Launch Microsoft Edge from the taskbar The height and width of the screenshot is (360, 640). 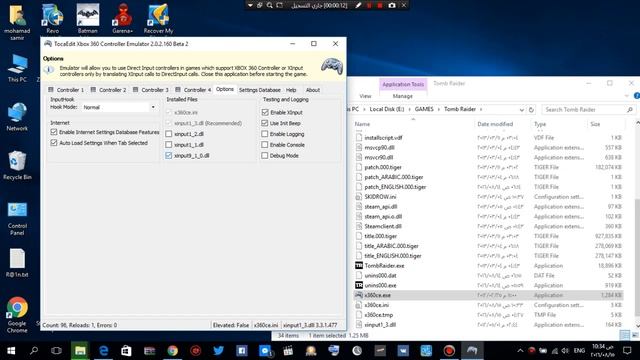pyautogui.click(x=103, y=351)
